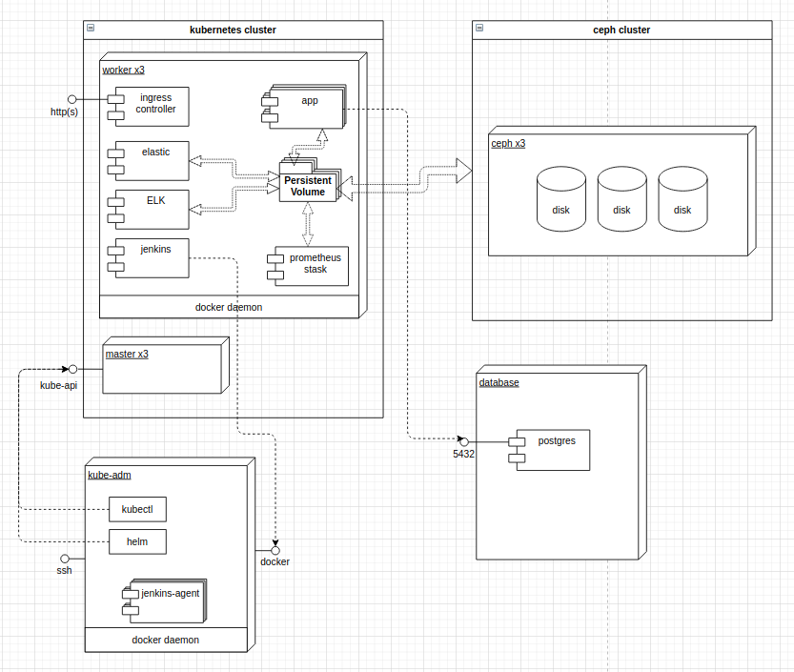Click the ssh interface circle
794x672 pixels.
click(66, 559)
